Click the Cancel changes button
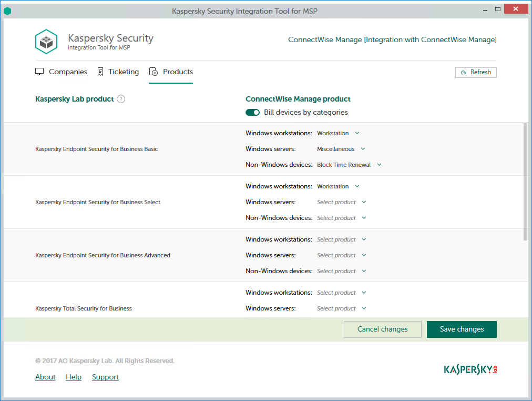This screenshot has width=532, height=401. 382,329
